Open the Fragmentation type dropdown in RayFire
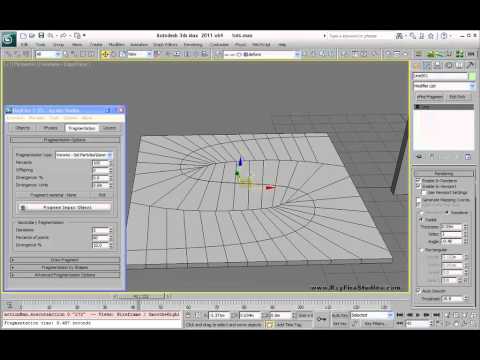 click(x=84, y=155)
